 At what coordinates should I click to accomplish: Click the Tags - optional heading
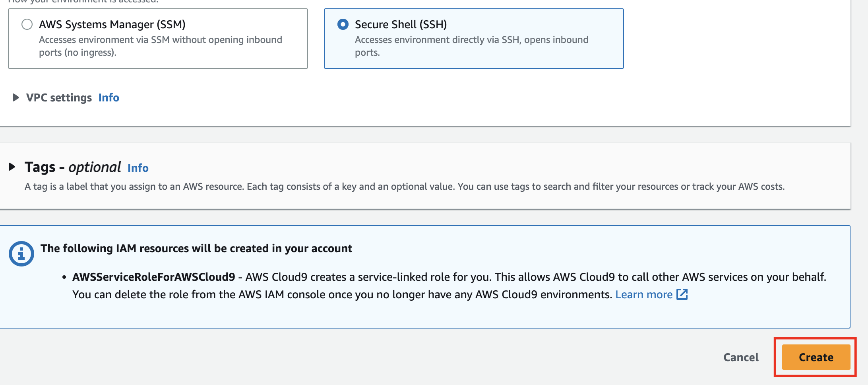pos(73,167)
